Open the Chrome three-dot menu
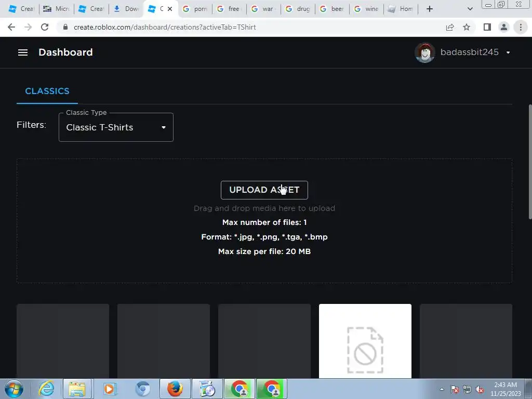This screenshot has width=532, height=399. [x=521, y=27]
